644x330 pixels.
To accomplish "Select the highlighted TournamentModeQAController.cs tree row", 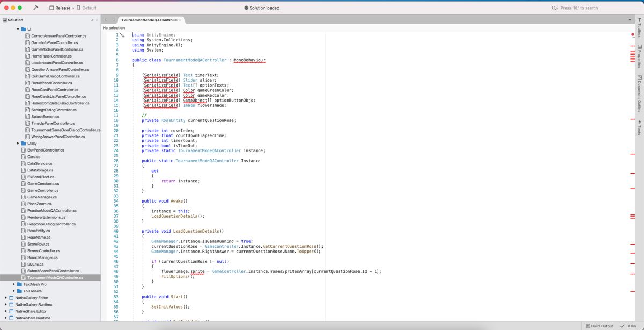I will click(x=50, y=278).
